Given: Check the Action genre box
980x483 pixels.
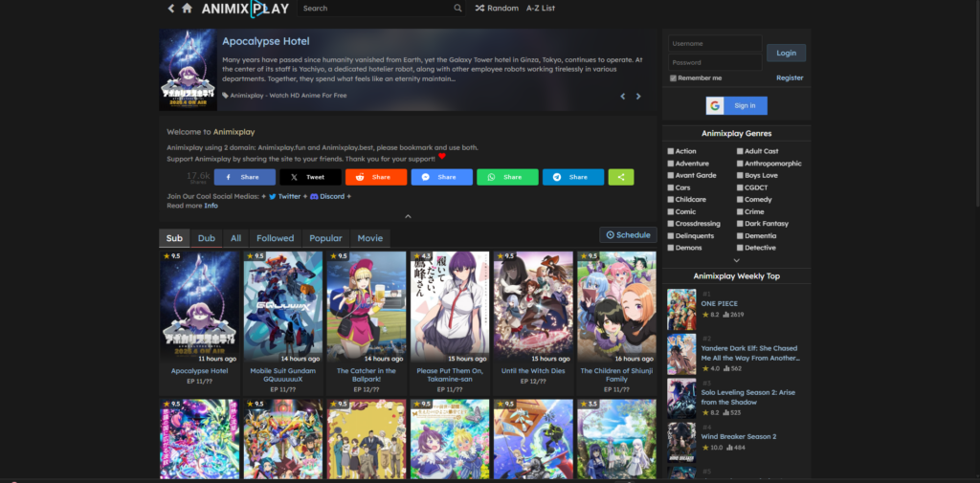Looking at the screenshot, I should tap(671, 151).
